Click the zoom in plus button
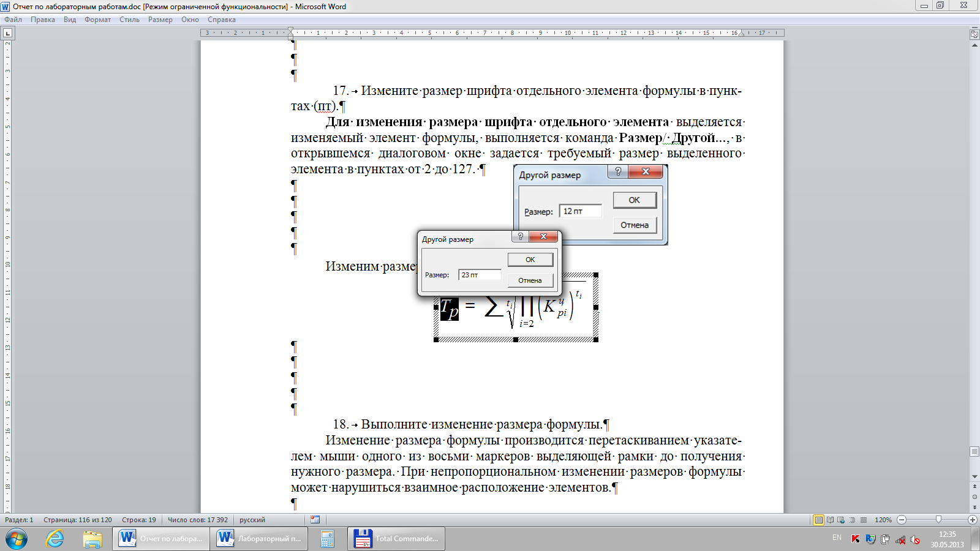980x551 pixels. [973, 520]
